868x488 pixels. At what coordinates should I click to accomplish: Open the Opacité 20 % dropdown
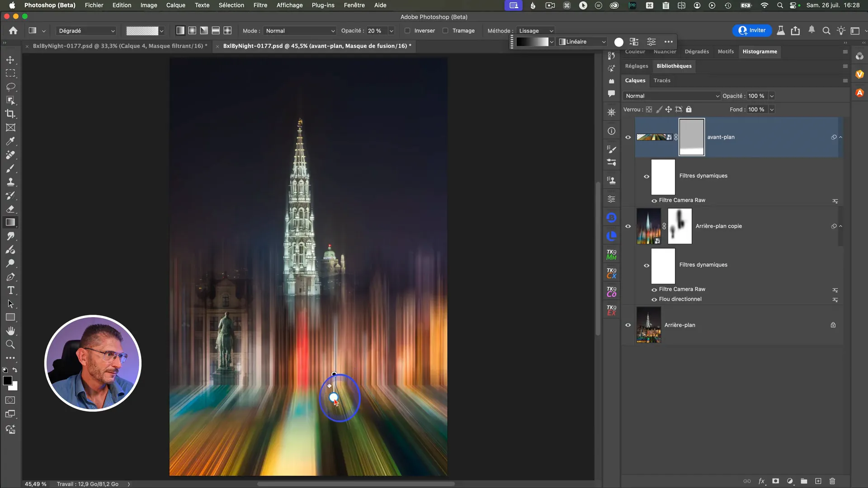coord(391,31)
